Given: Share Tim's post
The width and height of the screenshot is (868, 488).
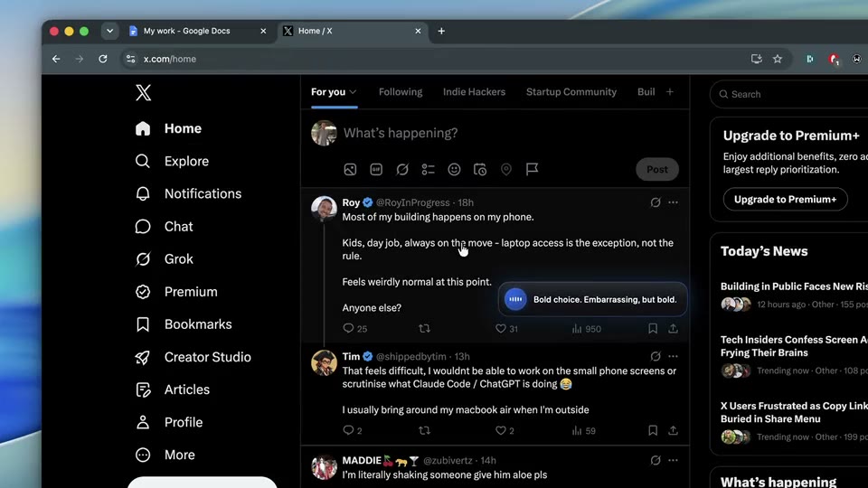Looking at the screenshot, I should pos(673,430).
